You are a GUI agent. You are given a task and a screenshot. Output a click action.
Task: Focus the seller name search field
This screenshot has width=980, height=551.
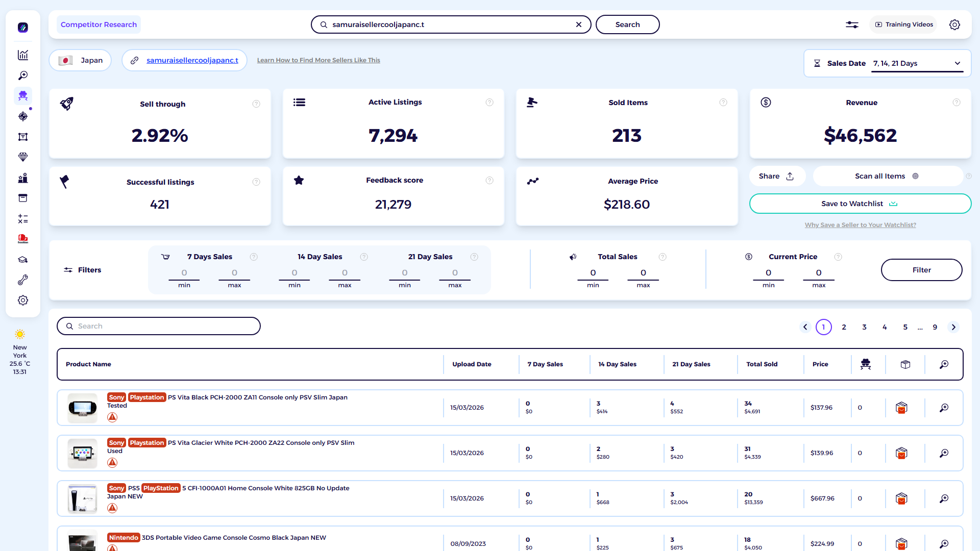click(x=451, y=24)
